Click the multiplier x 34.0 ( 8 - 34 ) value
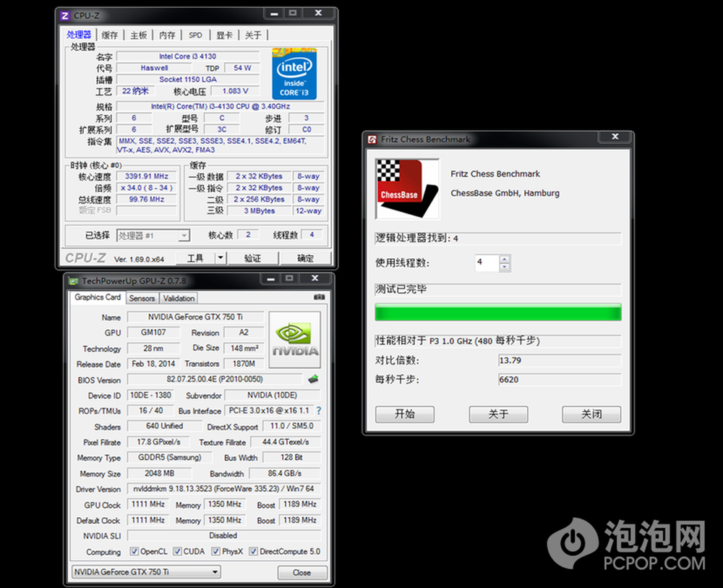This screenshot has height=588, width=723. coord(147,188)
